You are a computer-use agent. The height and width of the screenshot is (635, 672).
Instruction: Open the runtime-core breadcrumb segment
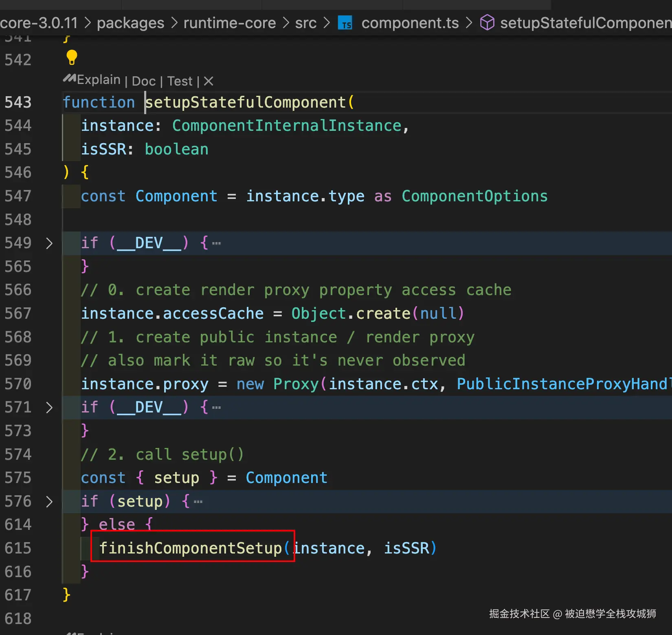(230, 23)
